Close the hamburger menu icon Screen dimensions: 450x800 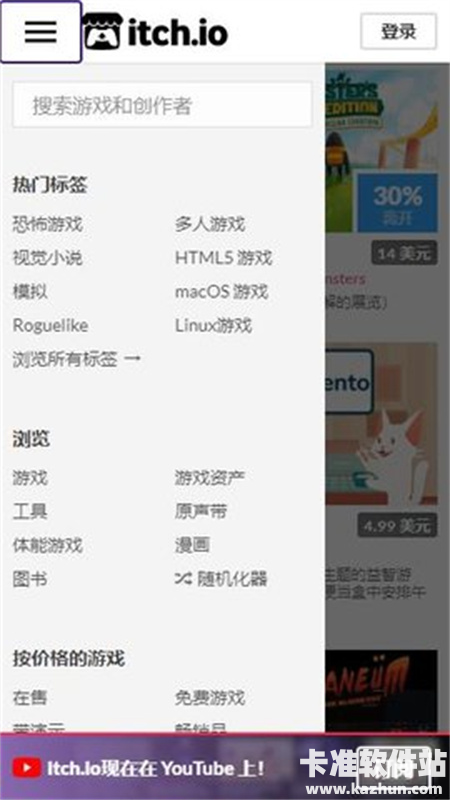(41, 32)
